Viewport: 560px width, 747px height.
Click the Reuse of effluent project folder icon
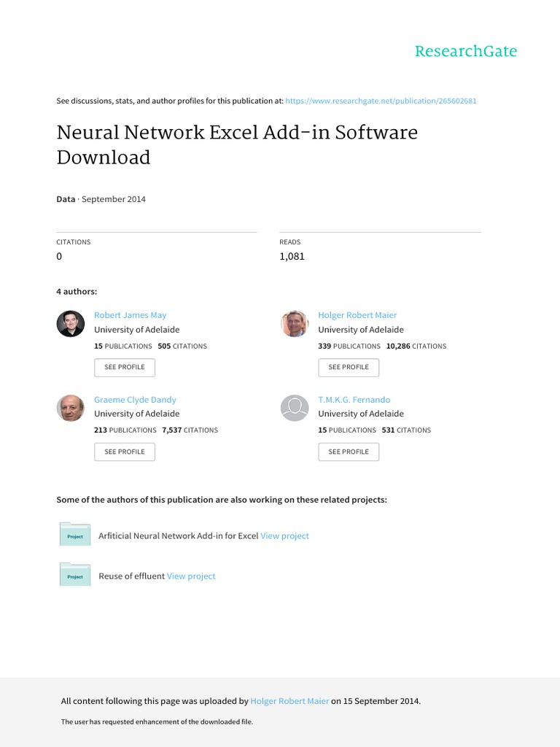(x=75, y=575)
